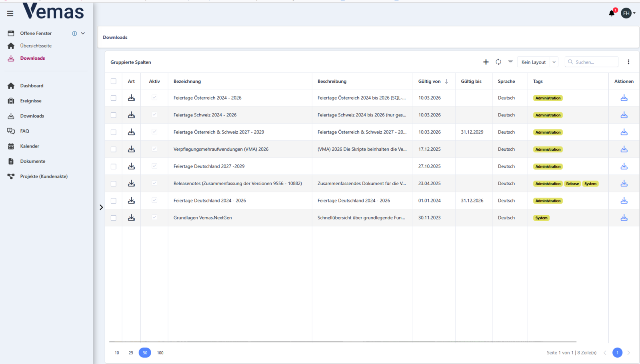Click sort arrow beside Gültig von header
Viewport: 640px width, 364px height.
coord(446,81)
